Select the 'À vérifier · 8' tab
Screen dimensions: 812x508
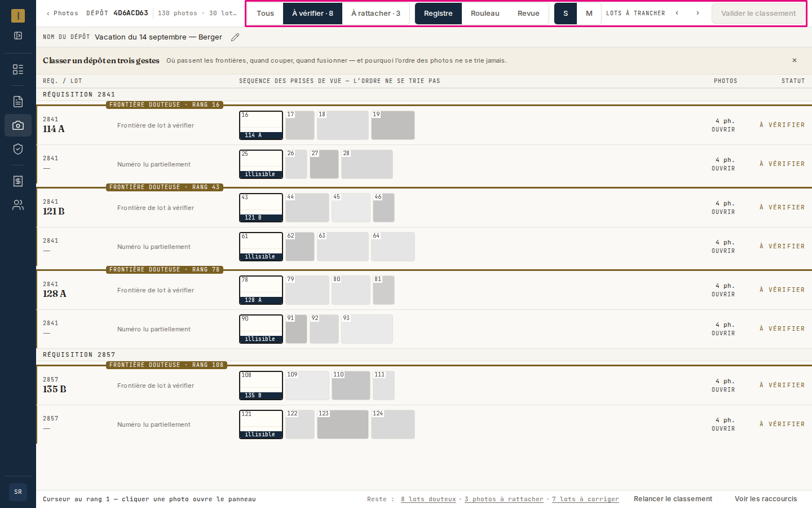(x=312, y=14)
